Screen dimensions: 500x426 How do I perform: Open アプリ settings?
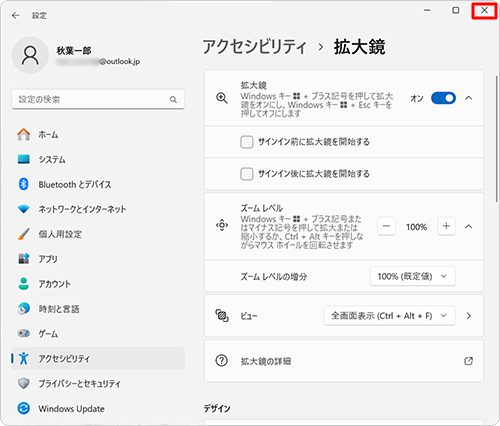[x=98, y=259]
